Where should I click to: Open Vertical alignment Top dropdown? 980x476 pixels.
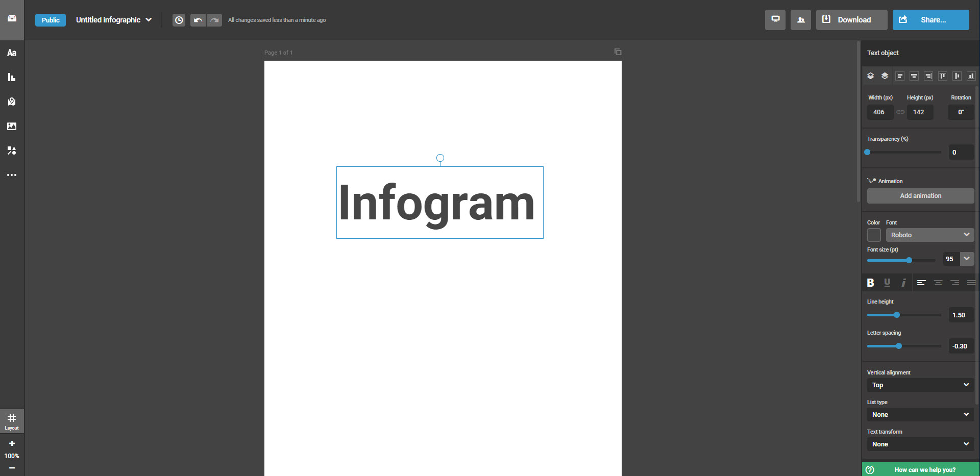pos(921,385)
